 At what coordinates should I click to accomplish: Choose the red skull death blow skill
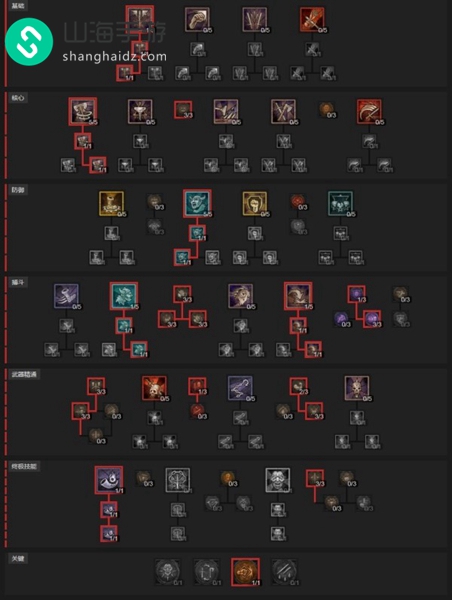(154, 388)
